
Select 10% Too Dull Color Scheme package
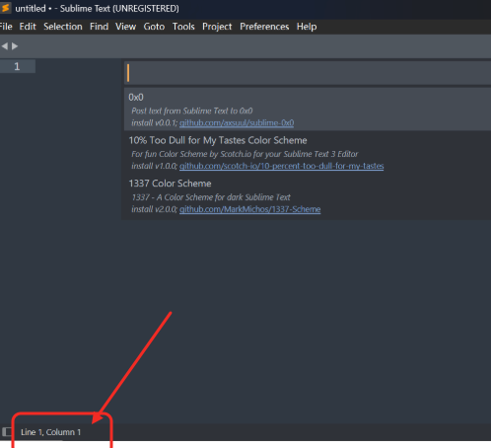[x=308, y=152]
